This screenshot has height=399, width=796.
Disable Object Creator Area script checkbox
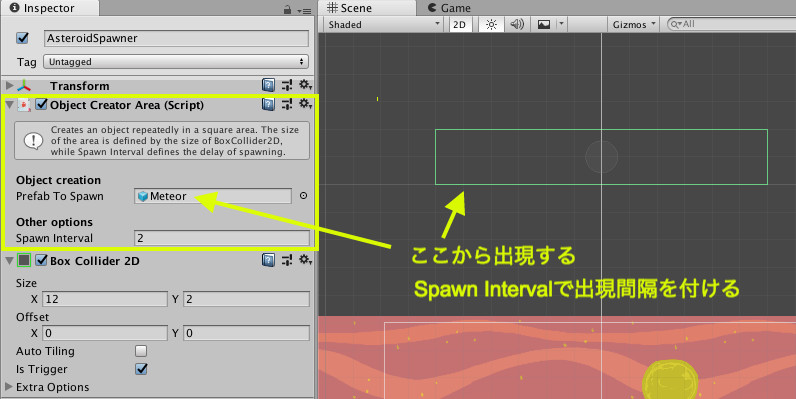point(42,105)
